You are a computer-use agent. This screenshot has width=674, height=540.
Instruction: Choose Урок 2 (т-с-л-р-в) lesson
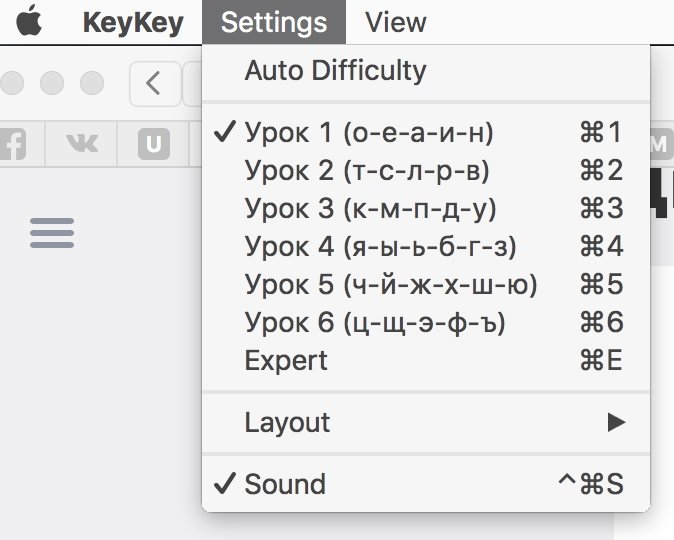(366, 171)
